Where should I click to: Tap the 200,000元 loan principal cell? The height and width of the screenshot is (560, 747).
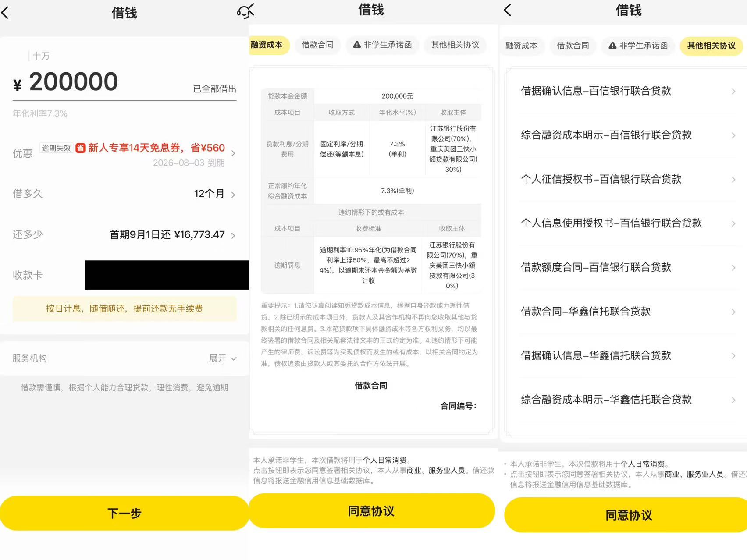(x=397, y=96)
